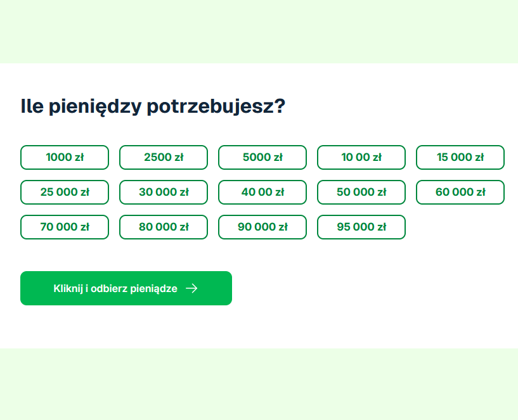Select 15 000 zł at row end
This screenshot has width=518, height=420.
[460, 157]
